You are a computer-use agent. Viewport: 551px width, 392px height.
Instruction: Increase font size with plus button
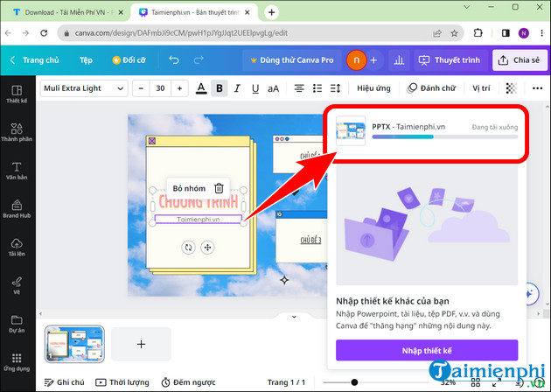pyautogui.click(x=179, y=88)
